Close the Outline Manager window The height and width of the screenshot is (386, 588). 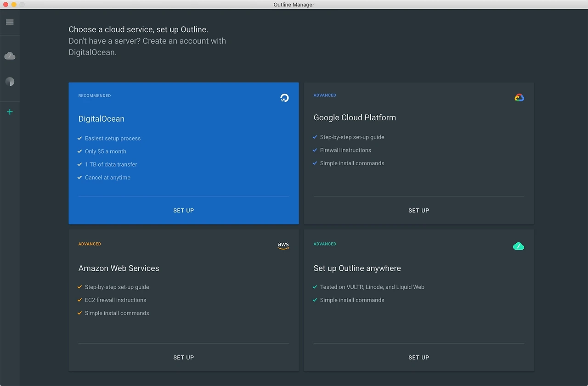pos(6,5)
